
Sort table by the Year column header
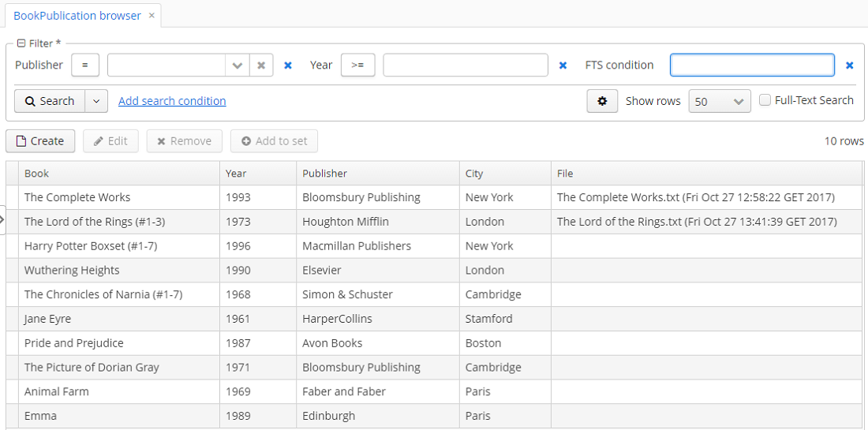pyautogui.click(x=258, y=174)
